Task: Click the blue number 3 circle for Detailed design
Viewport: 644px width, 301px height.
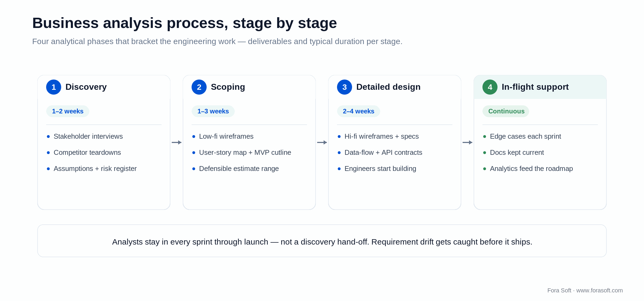Action: (x=345, y=87)
